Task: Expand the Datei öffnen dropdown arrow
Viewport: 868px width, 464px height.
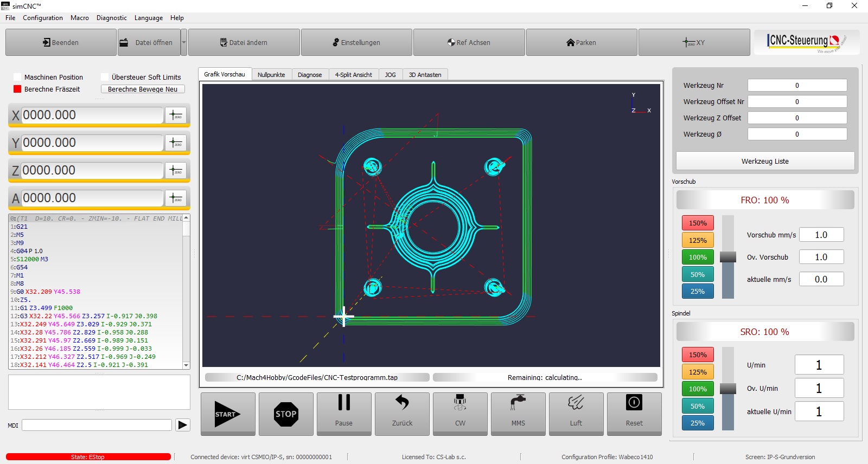Action: pyautogui.click(x=184, y=42)
